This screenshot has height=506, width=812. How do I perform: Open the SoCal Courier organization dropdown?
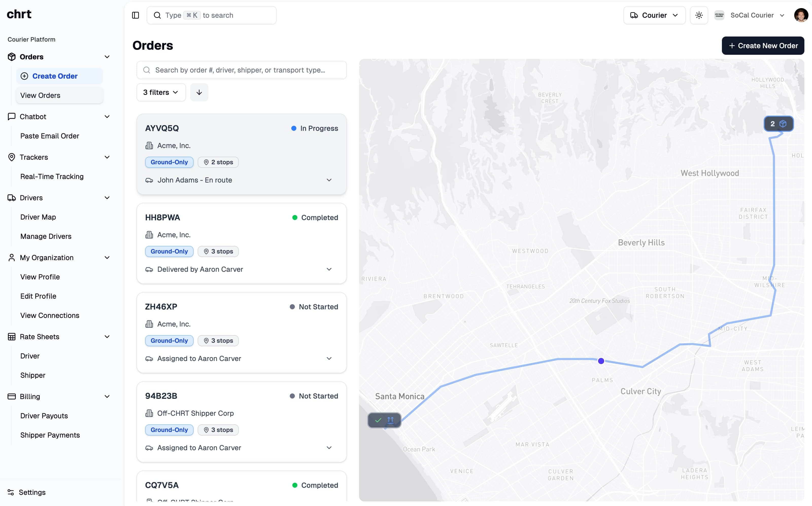point(752,15)
